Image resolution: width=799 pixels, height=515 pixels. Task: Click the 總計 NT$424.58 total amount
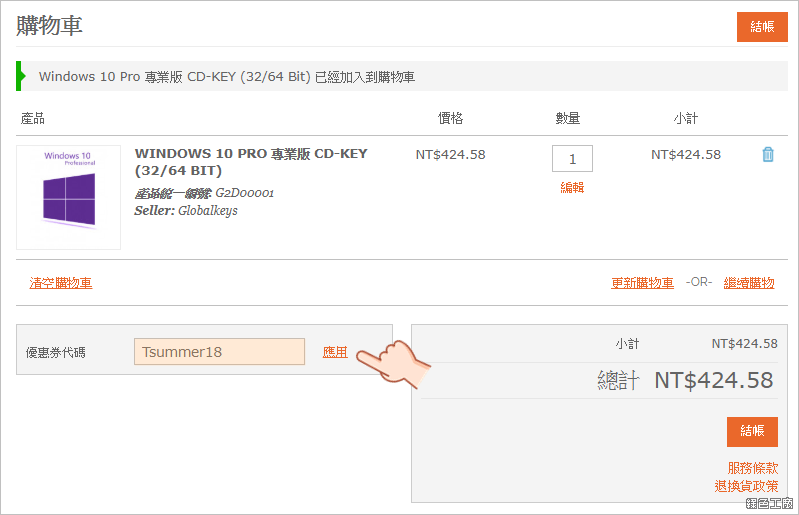(713, 381)
